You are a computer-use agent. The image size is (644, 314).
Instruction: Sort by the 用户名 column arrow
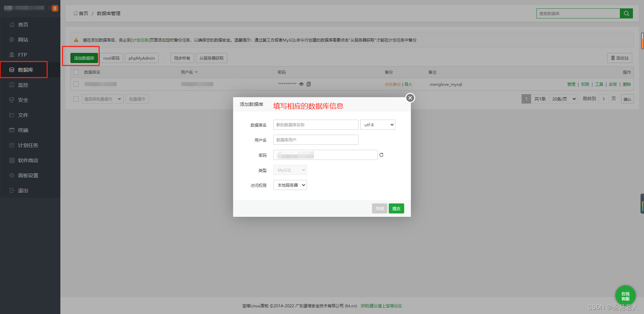coord(196,72)
